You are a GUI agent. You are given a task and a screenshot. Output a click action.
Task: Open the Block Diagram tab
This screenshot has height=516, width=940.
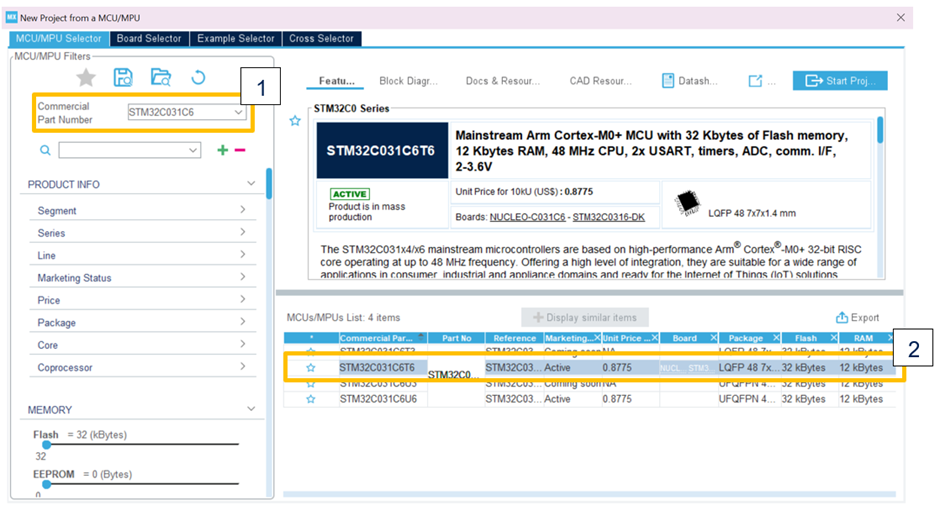point(408,81)
